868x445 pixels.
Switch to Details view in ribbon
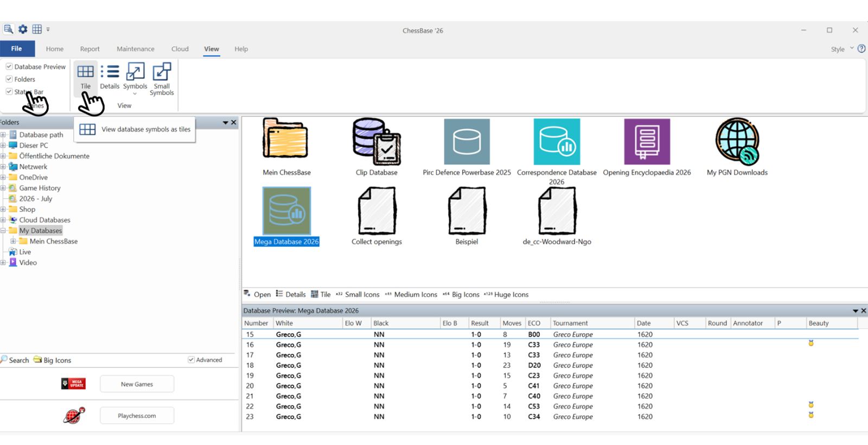[110, 71]
